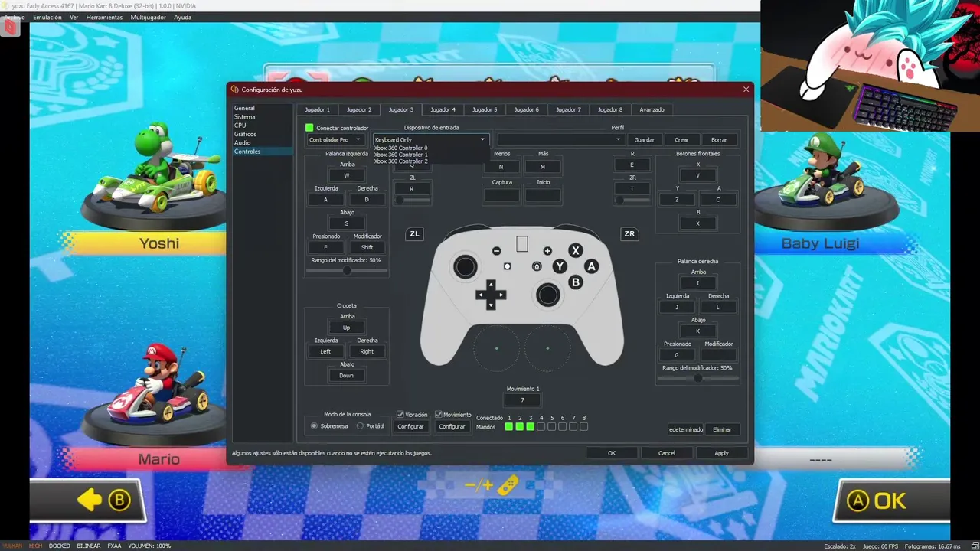Select the Sobremesa console mode radio
Screen dimensions: 980x551
pos(314,426)
